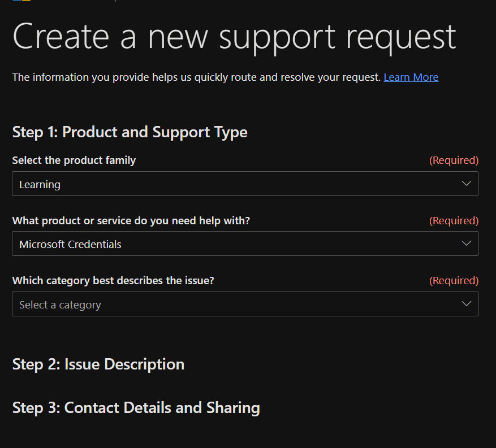Click the Step 3 Contact Details heading
Screen dimensions: 496x448
coord(136,407)
